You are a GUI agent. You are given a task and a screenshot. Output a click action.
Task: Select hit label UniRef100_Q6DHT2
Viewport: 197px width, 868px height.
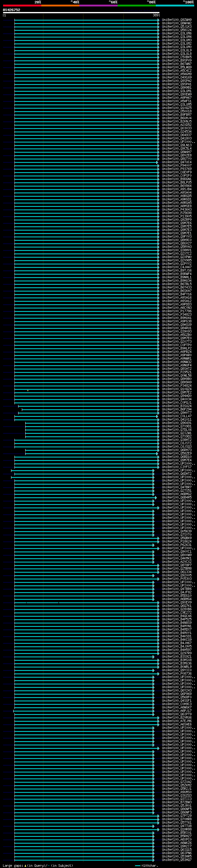(177, 474)
